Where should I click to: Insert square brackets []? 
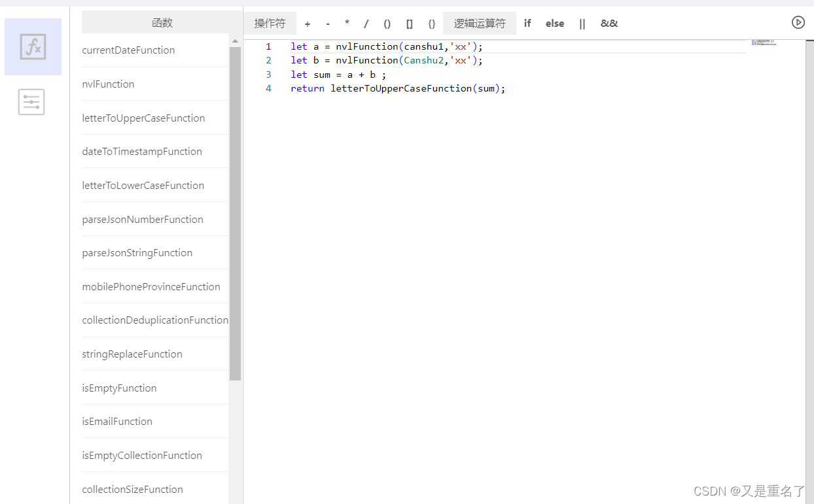(x=410, y=24)
